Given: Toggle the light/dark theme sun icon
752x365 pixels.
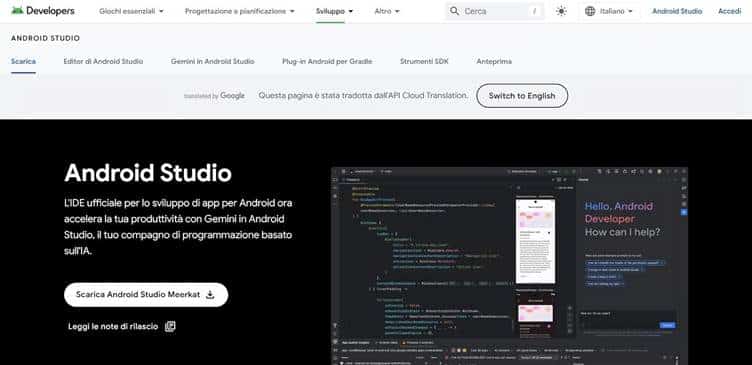Looking at the screenshot, I should point(561,11).
